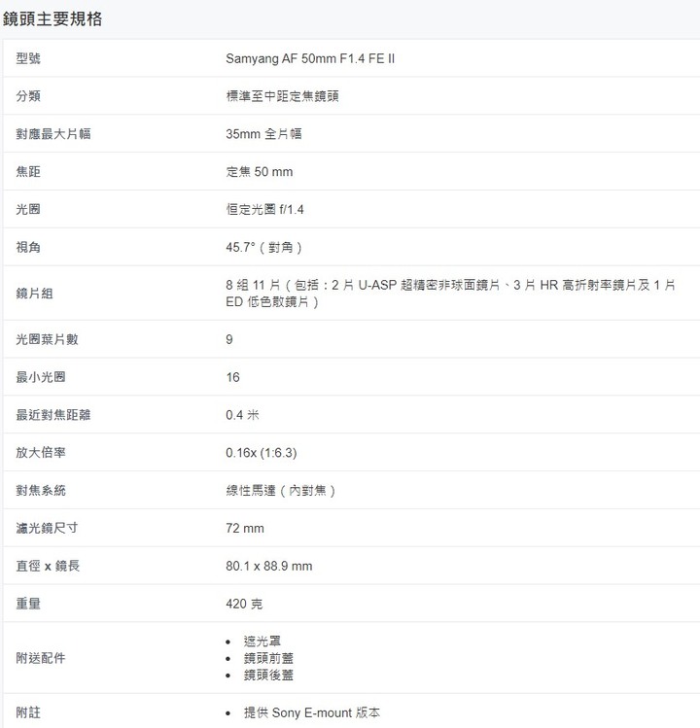Click the value 恒定光圈 f/1.4
700x728 pixels.
(x=264, y=209)
